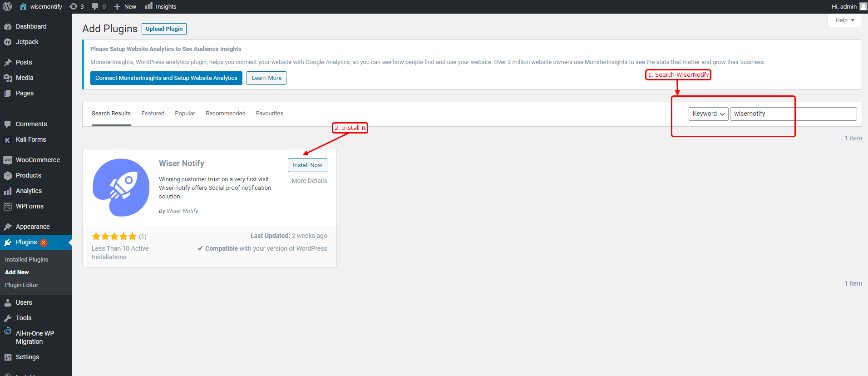Select the Search Results tab
Viewport: 868px width, 376px height.
click(x=111, y=114)
